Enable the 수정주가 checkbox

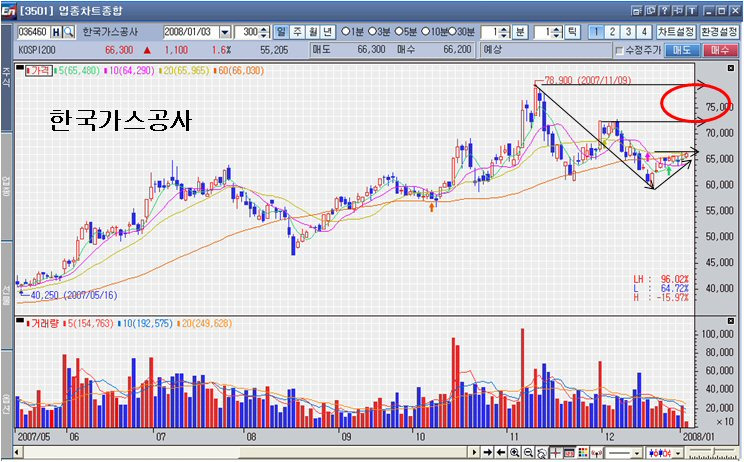pos(620,50)
